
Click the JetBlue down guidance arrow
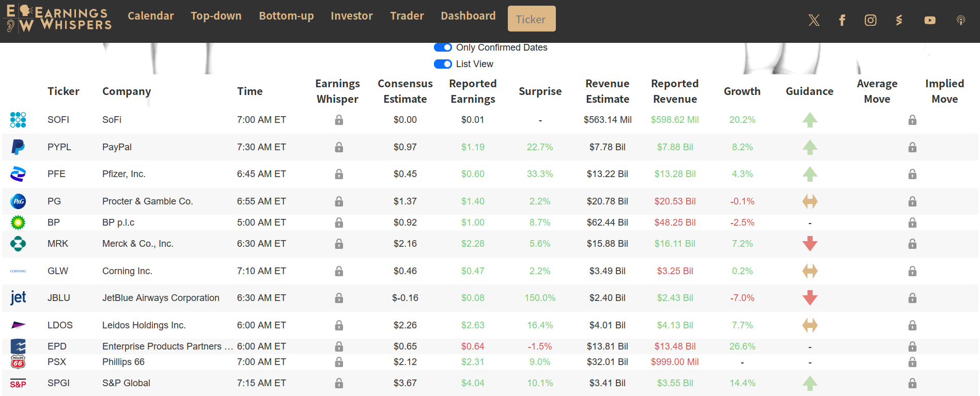click(x=810, y=298)
